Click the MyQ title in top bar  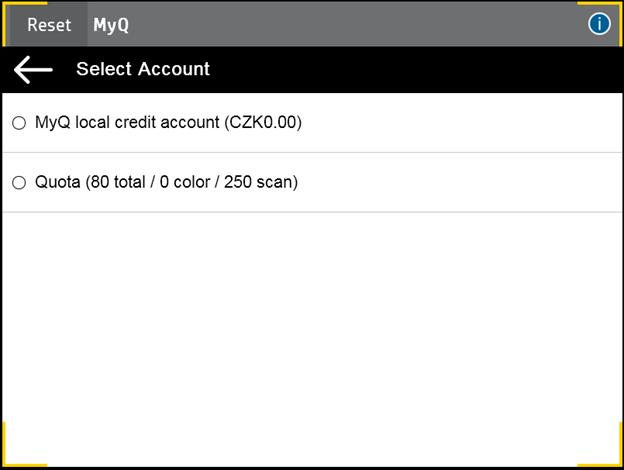[x=111, y=25]
